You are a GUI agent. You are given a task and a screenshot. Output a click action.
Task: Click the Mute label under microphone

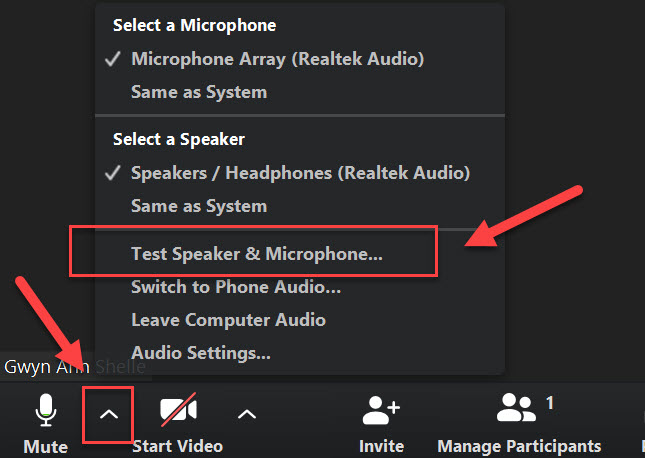46,447
